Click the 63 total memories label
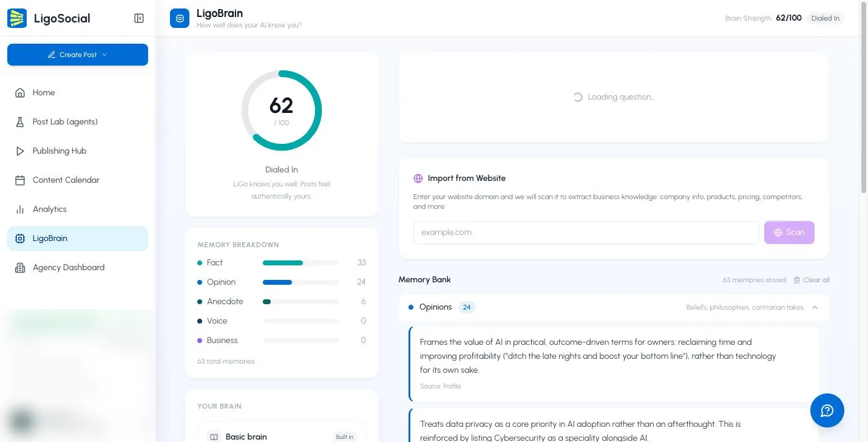 [x=226, y=361]
